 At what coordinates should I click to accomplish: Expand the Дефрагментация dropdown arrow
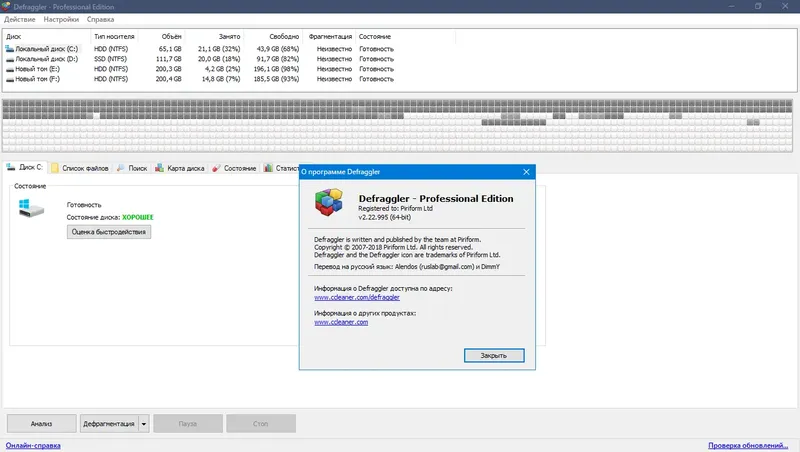point(144,423)
